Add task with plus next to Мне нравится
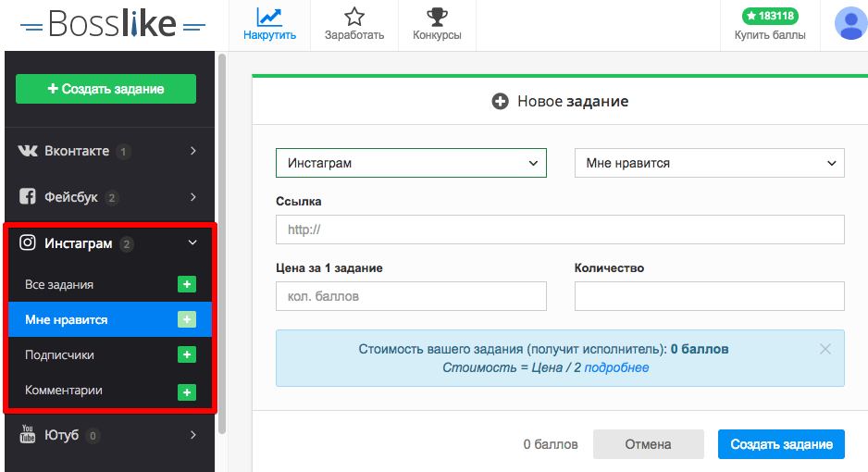This screenshot has width=868, height=472. pos(187,319)
